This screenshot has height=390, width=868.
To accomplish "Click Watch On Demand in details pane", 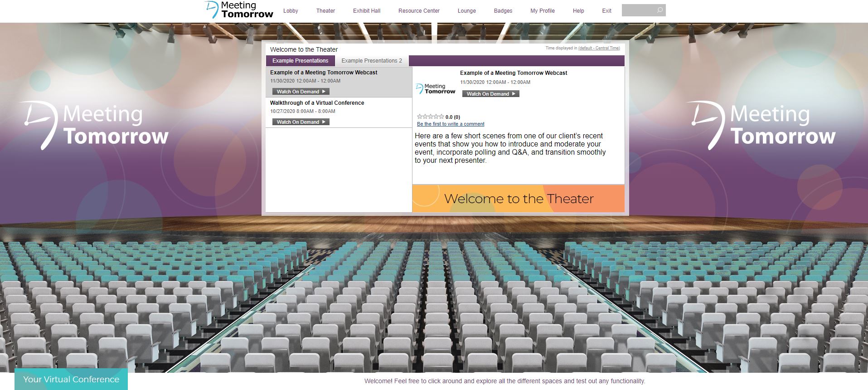I will click(490, 94).
